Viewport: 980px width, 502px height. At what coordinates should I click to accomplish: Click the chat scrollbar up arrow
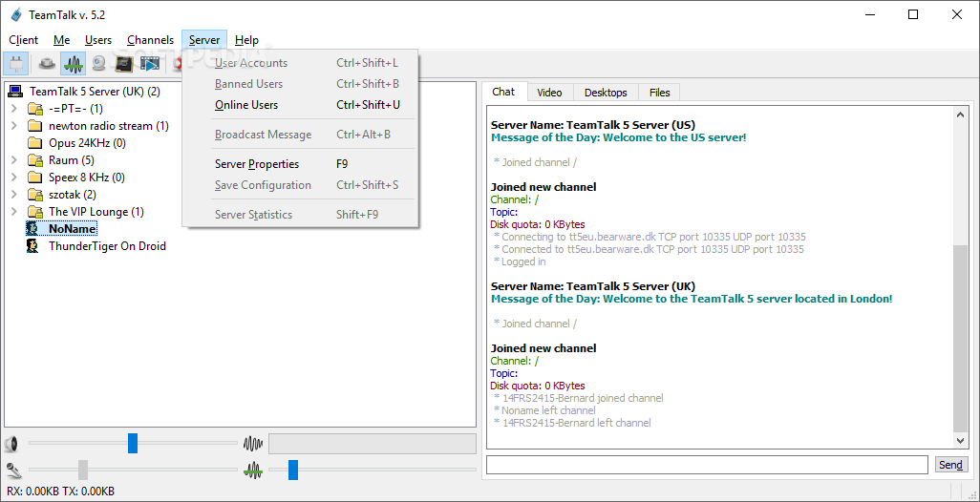[x=961, y=115]
